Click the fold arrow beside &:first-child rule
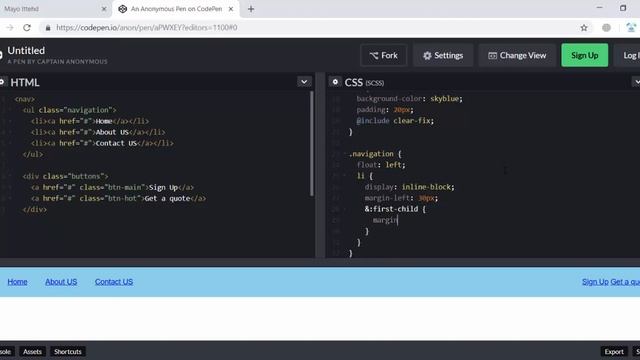 [x=344, y=209]
